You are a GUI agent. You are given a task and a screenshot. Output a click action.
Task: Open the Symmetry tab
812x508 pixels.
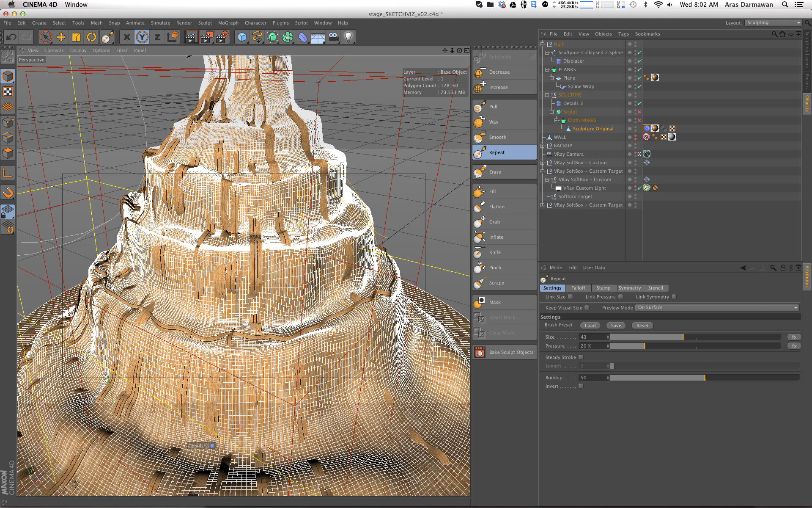pos(629,288)
